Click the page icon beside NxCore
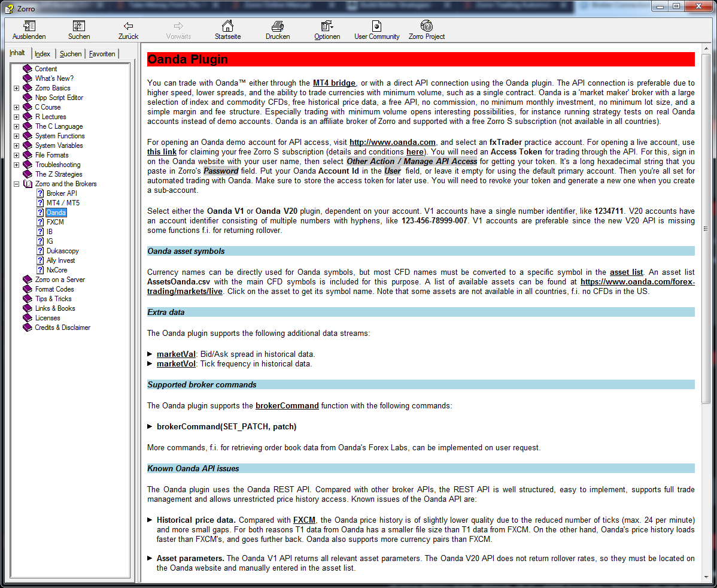Screen dimensions: 717x588 tap(40, 271)
